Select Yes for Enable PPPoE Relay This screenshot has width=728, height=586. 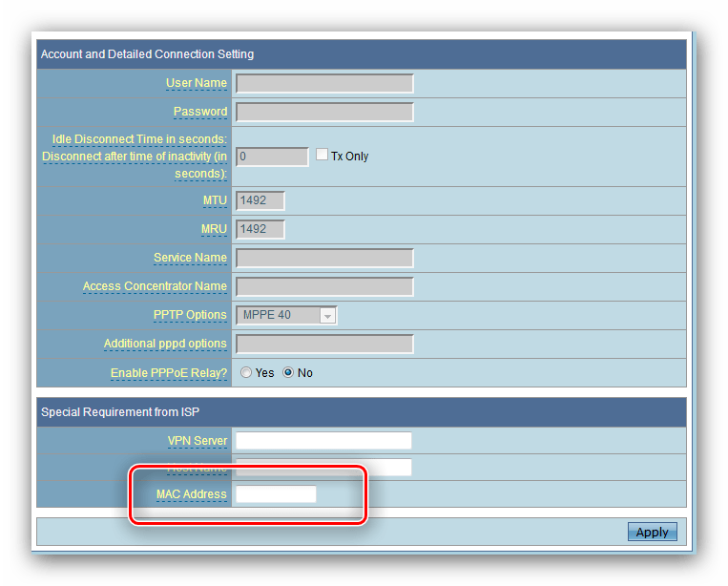[246, 372]
